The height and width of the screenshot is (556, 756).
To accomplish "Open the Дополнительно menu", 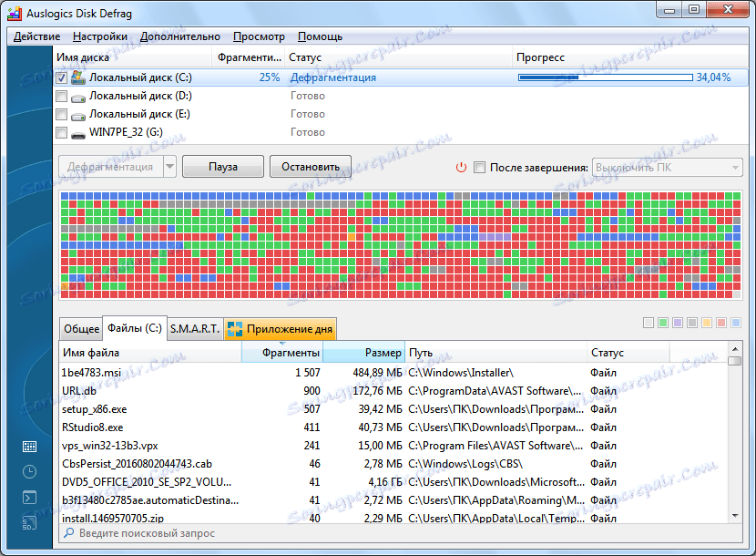I will click(180, 36).
